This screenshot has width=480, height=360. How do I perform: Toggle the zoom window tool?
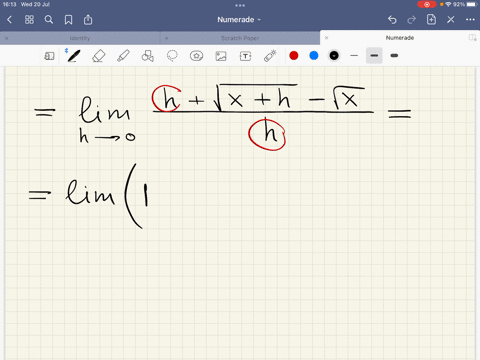pyautogui.click(x=49, y=56)
